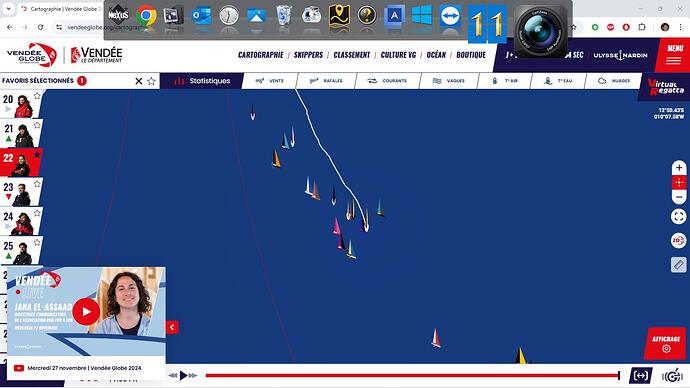Recenter the map with red crosshair button

pyautogui.click(x=679, y=182)
